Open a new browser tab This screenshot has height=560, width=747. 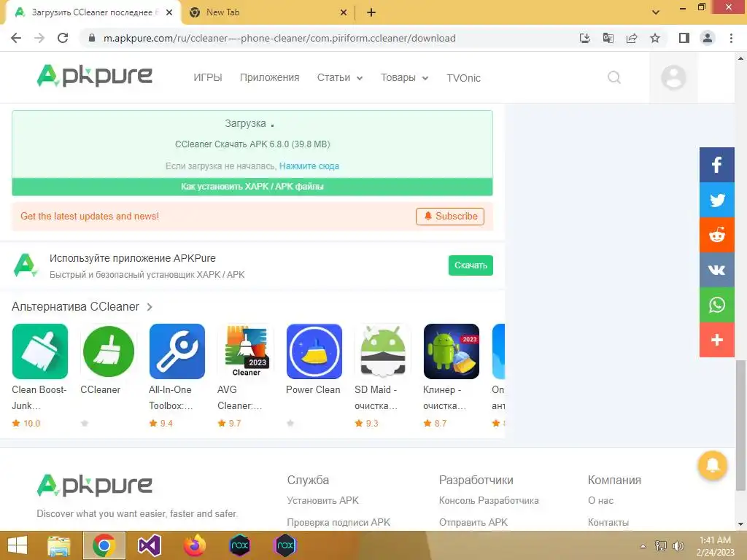tap(371, 12)
